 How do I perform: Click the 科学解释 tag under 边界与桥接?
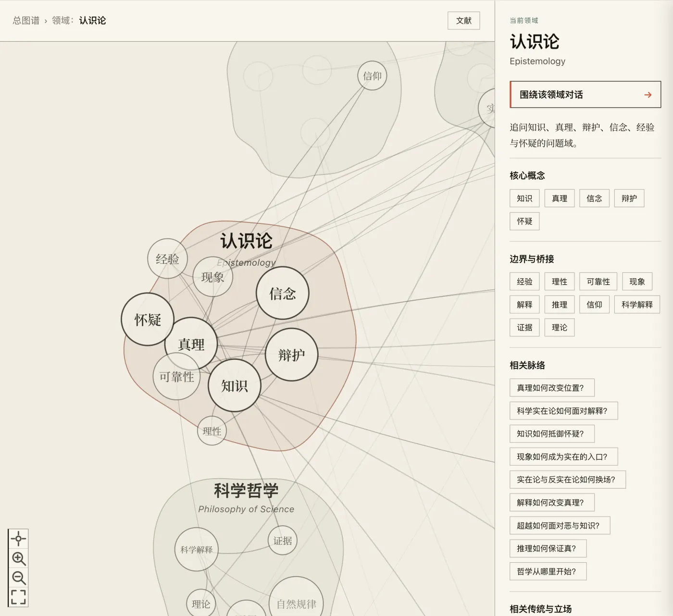click(637, 305)
